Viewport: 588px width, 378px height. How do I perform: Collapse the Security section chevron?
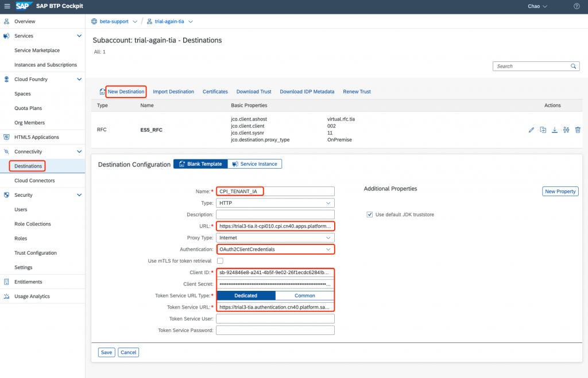(79, 195)
